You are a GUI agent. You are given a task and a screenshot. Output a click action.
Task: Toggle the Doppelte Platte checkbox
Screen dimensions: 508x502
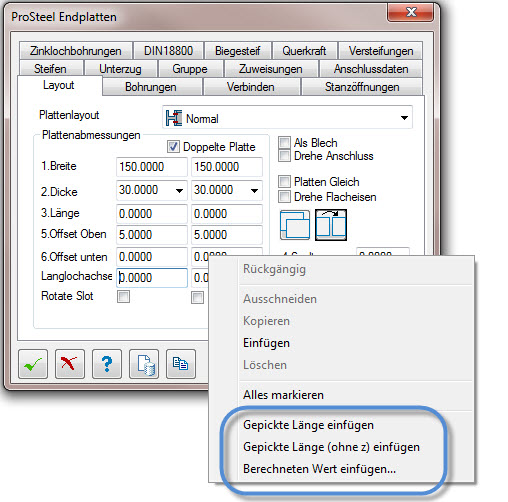(173, 147)
